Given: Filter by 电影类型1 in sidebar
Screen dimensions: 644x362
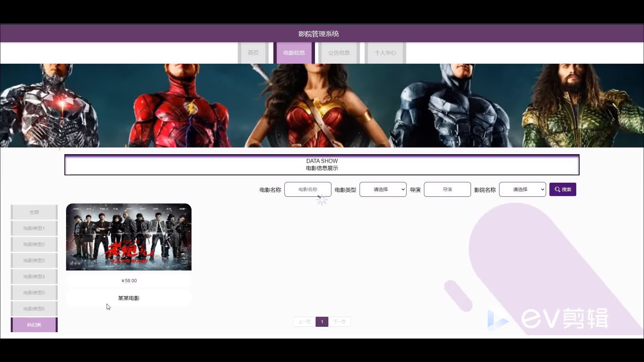Looking at the screenshot, I should (x=34, y=228).
